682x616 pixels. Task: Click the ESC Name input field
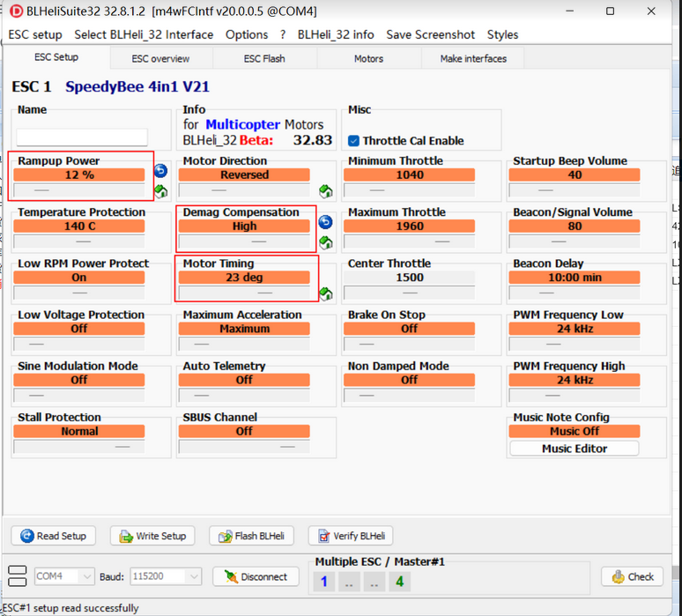point(82,137)
